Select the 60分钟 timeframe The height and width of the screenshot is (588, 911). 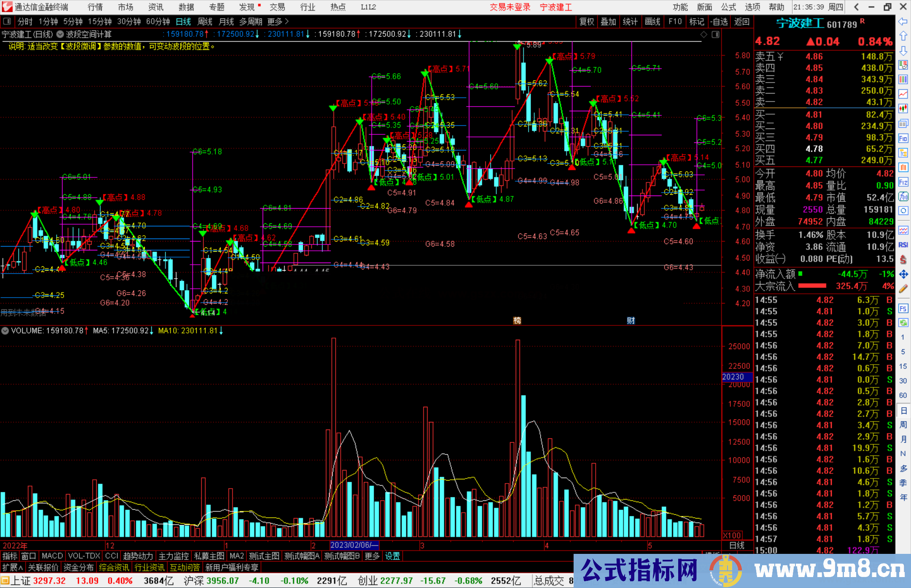[158, 21]
